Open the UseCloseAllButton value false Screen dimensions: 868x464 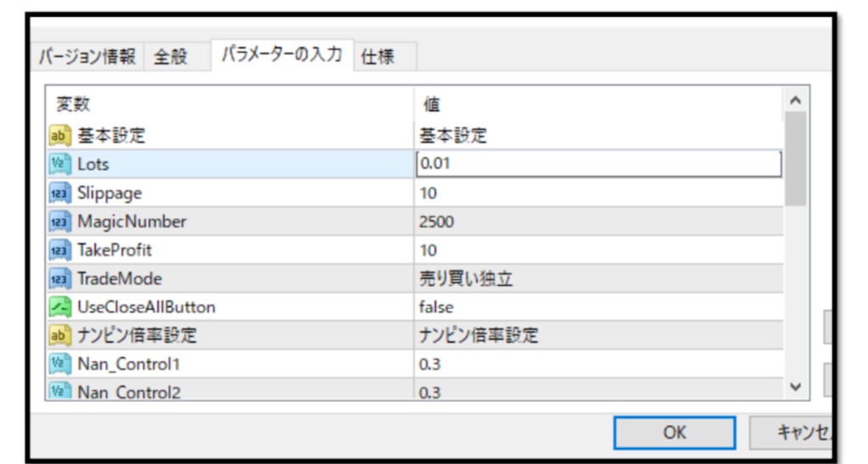tap(598, 307)
